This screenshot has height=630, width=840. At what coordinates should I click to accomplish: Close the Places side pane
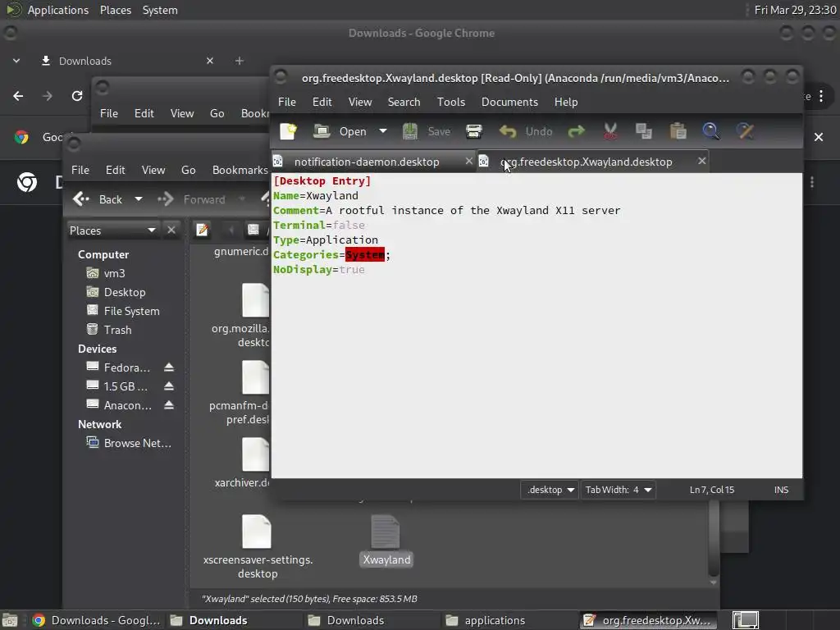pyautogui.click(x=171, y=231)
